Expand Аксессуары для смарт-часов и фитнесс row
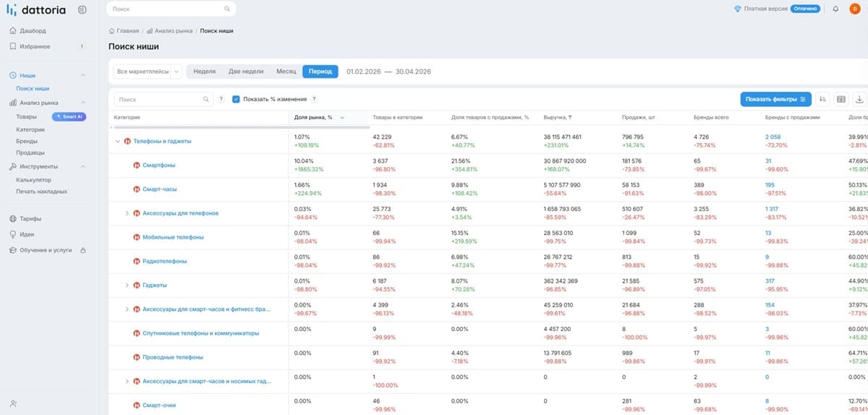 [127, 309]
